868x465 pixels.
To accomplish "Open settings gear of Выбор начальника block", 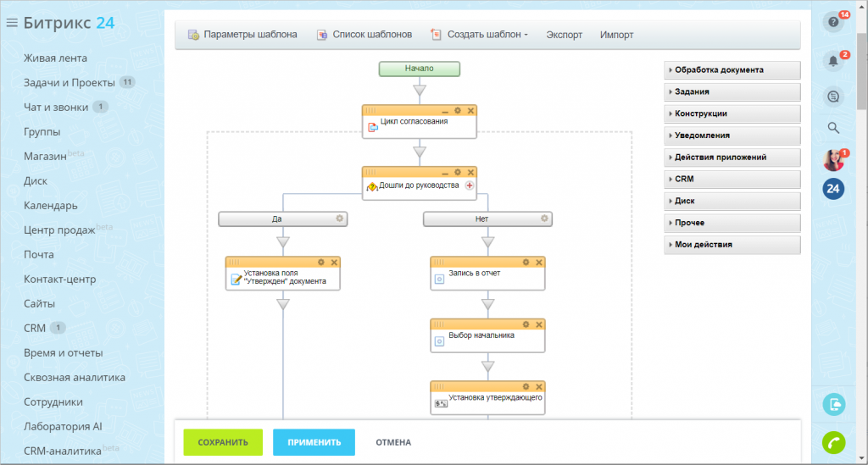I will tap(526, 324).
